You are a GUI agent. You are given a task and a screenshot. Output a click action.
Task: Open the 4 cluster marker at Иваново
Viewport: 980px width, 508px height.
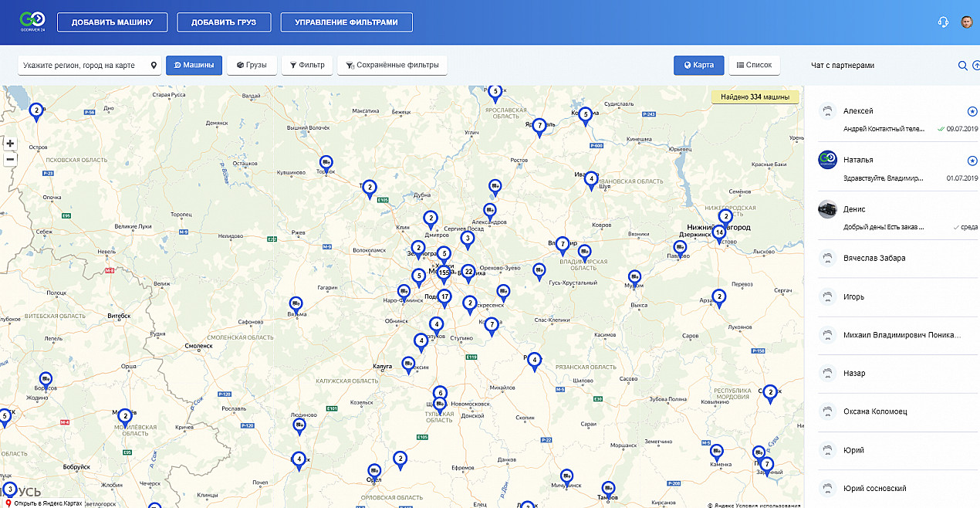pos(591,180)
